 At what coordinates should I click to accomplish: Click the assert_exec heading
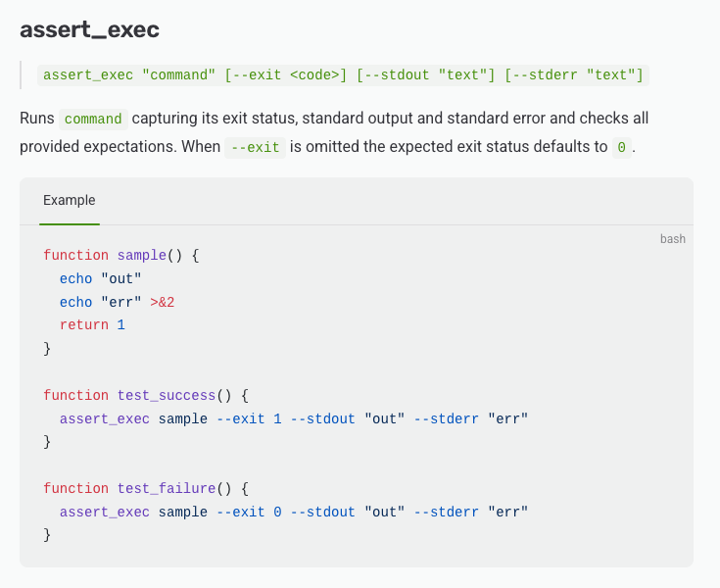pos(89,29)
